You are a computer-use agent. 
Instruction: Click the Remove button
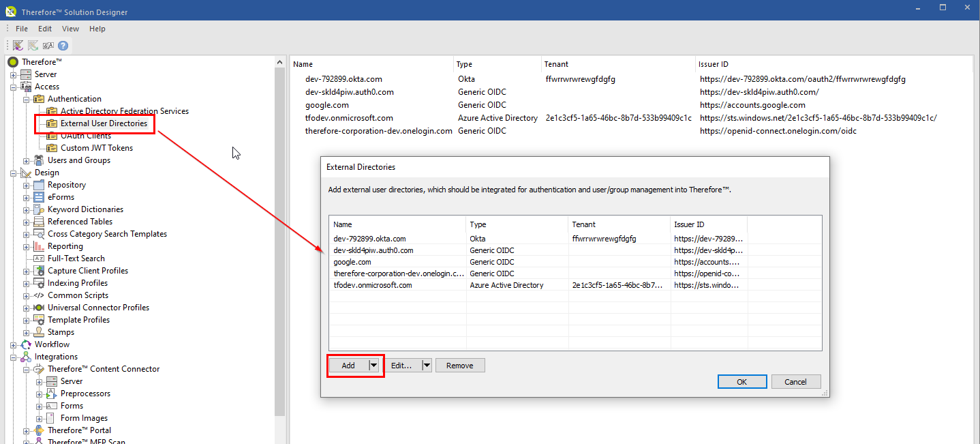[x=460, y=365]
